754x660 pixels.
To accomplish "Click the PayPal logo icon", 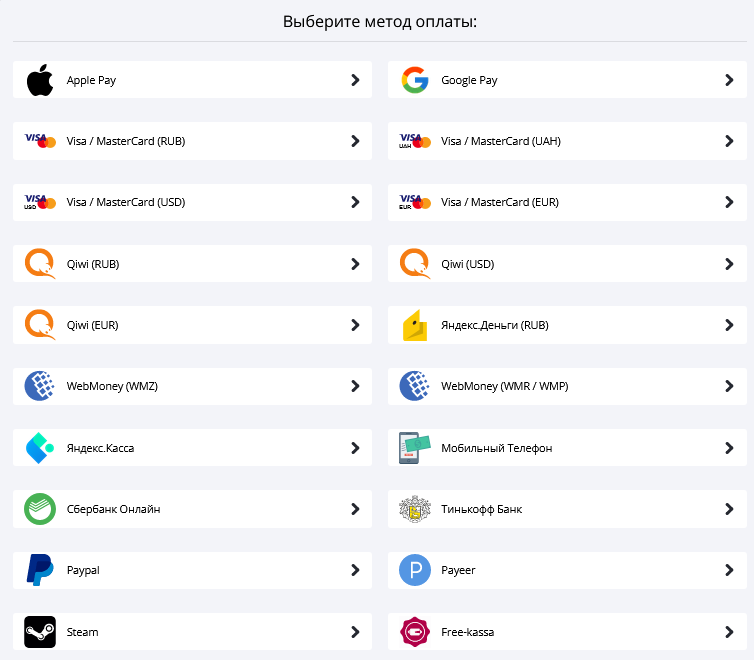I will click(40, 570).
